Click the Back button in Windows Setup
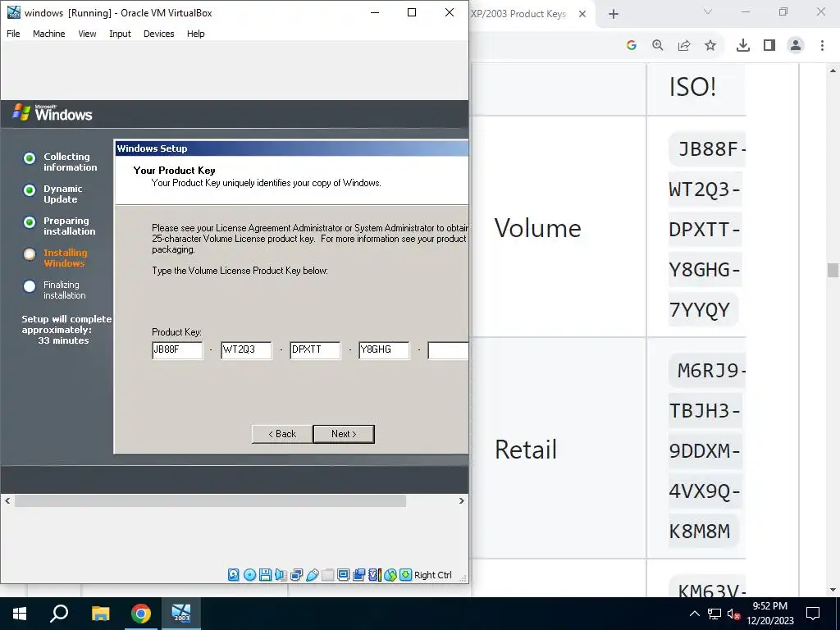 pyautogui.click(x=282, y=434)
